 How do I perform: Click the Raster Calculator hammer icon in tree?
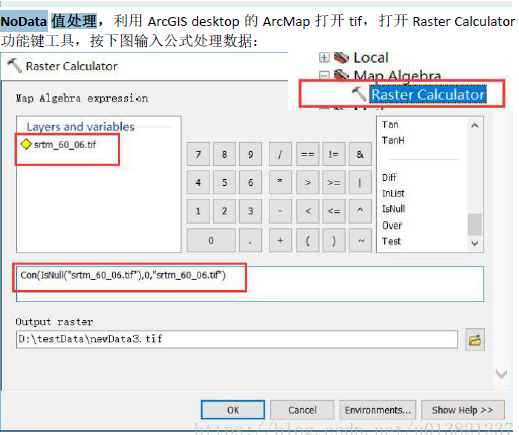coord(359,94)
